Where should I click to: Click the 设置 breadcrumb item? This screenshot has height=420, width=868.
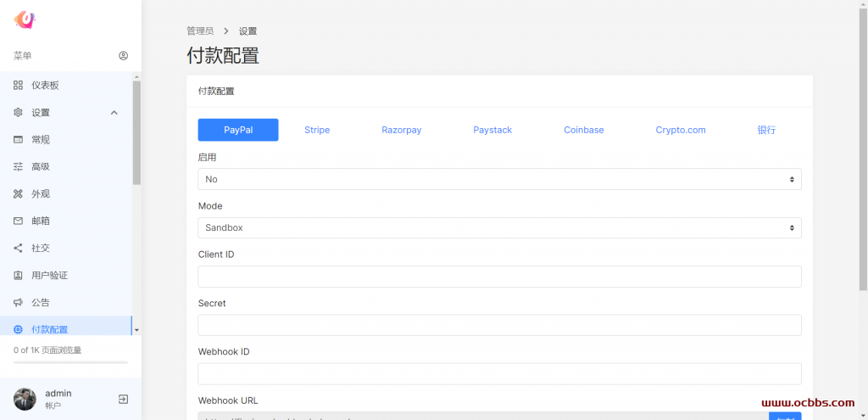248,31
